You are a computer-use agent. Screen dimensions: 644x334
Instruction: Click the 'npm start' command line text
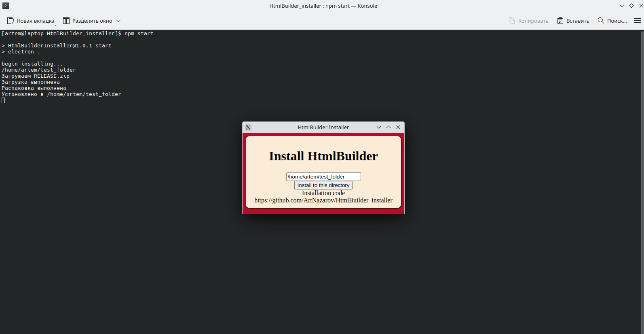pyautogui.click(x=139, y=34)
